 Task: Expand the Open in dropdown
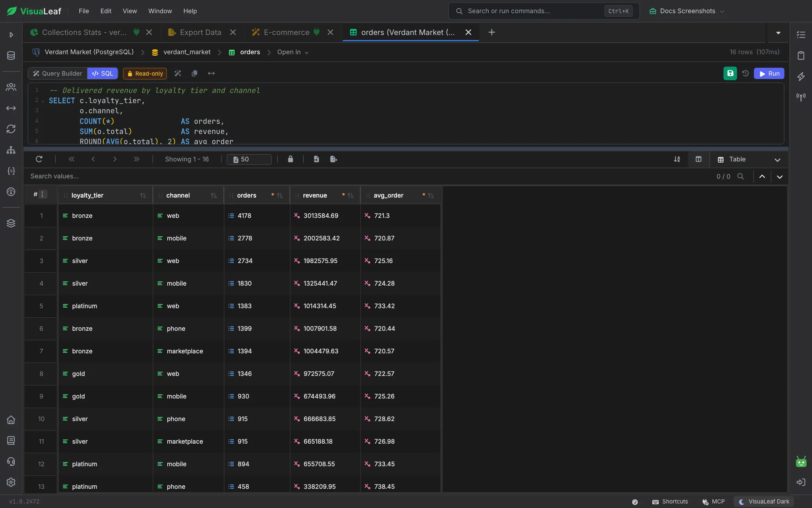pyautogui.click(x=293, y=52)
